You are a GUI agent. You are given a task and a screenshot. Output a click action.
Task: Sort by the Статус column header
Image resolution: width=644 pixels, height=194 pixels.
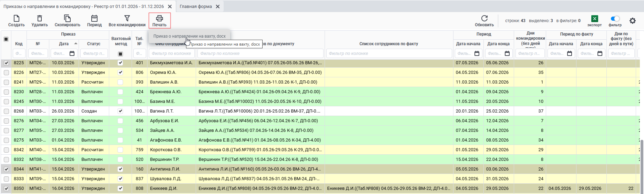point(94,44)
